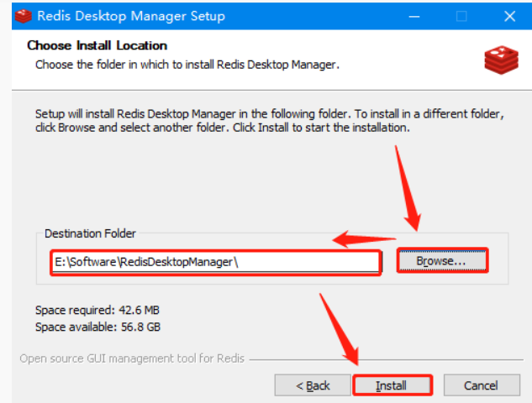This screenshot has width=532, height=403.
Task: Click the "Redis Desktop Manager Setup" title text
Action: (x=131, y=15)
